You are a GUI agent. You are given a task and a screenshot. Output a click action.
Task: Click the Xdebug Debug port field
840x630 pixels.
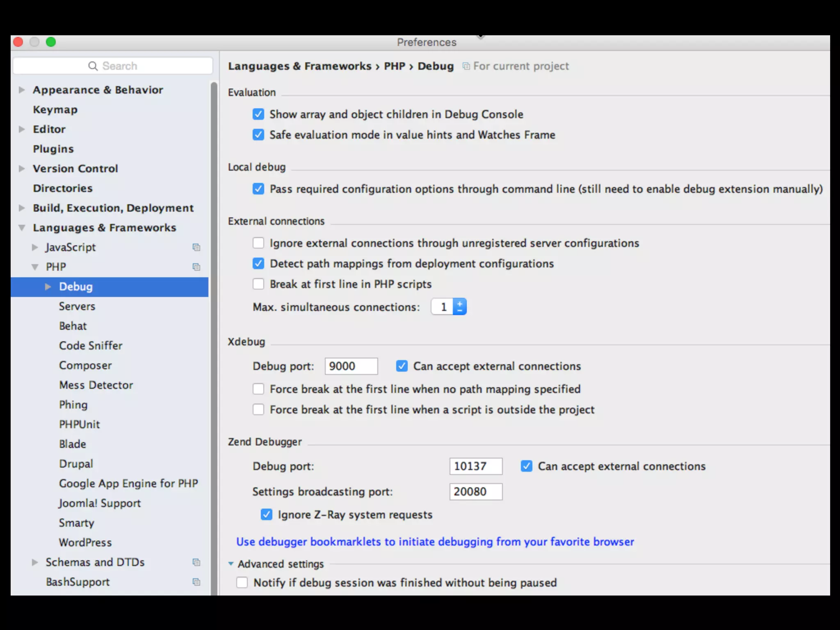pyautogui.click(x=351, y=366)
